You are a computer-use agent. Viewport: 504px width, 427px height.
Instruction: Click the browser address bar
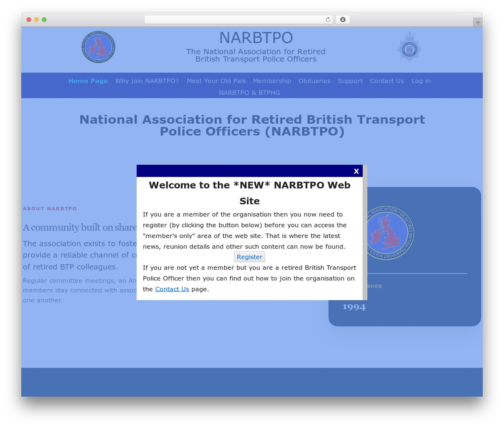coord(238,20)
